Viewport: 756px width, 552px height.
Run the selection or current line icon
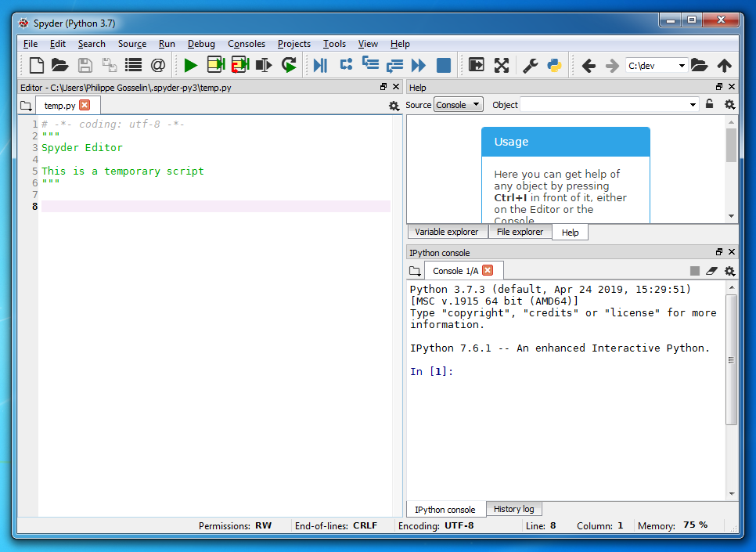pyautogui.click(x=264, y=65)
